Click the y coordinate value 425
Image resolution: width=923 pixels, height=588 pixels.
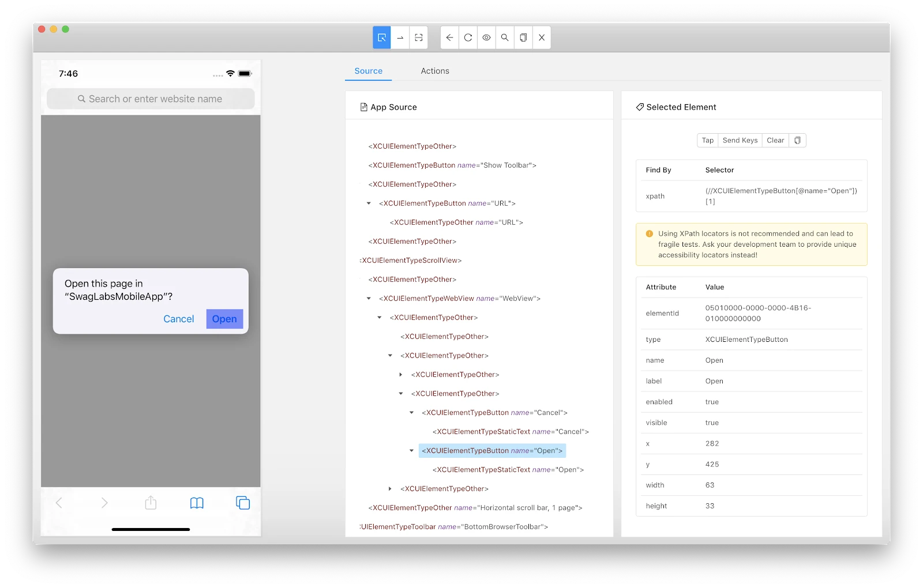click(712, 464)
